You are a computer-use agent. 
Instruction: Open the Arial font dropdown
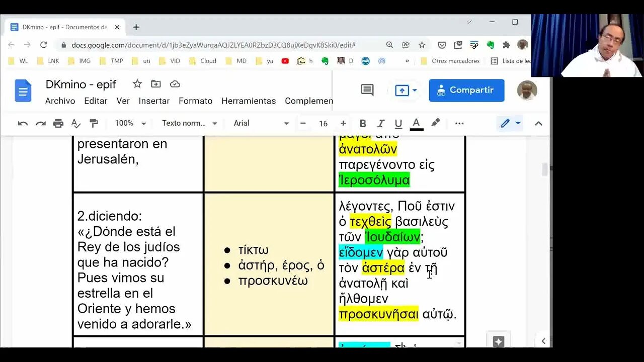[261, 123]
